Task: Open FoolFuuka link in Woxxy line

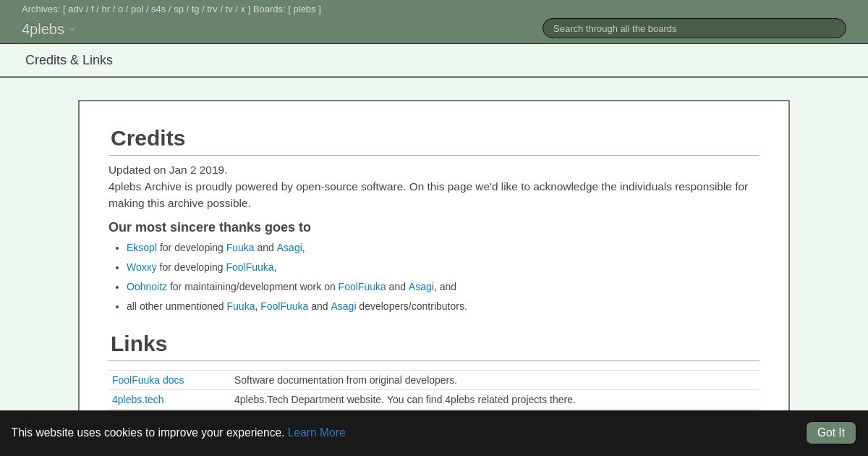Action: pyautogui.click(x=250, y=267)
